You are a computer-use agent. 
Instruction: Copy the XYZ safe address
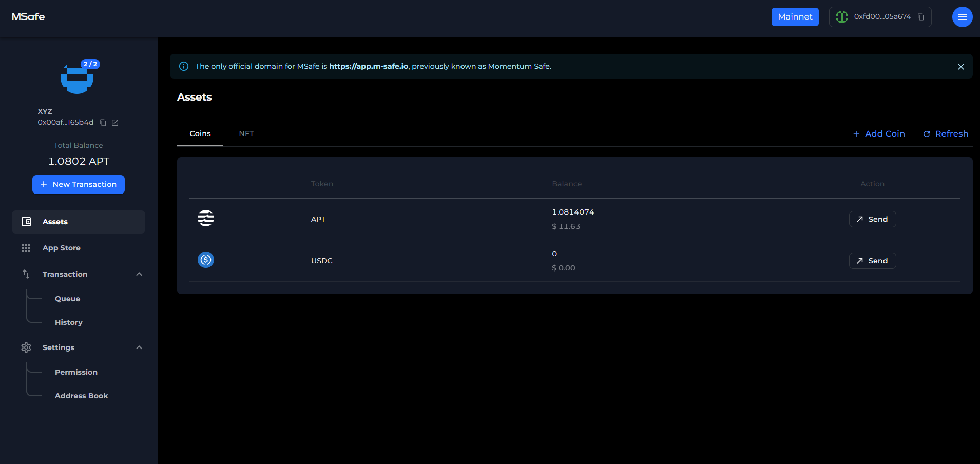click(x=103, y=123)
